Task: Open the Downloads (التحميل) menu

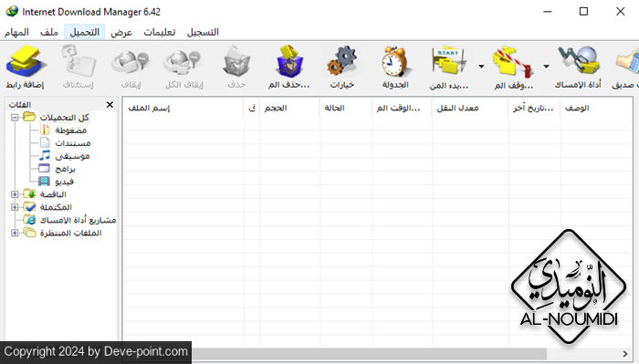Action: [84, 32]
